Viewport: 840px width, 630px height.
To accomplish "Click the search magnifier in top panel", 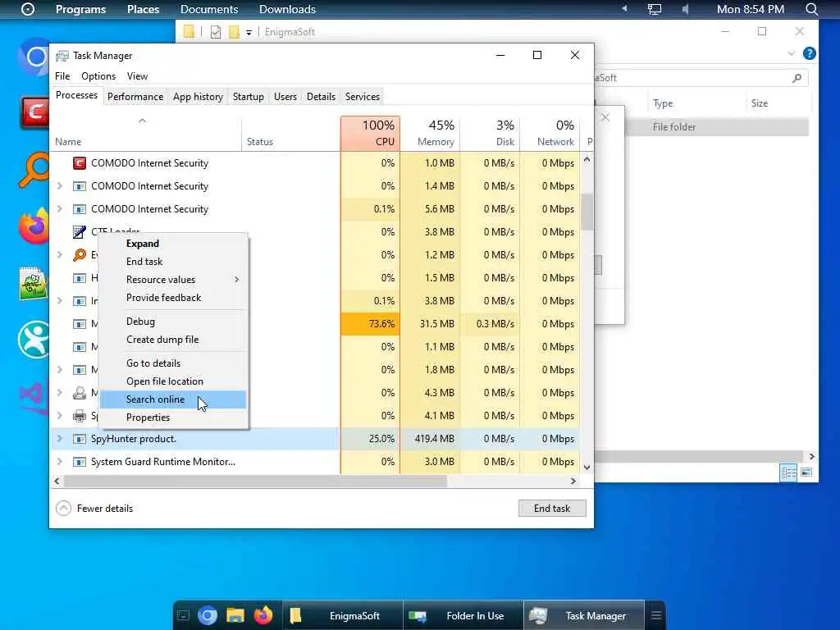I will point(811,9).
